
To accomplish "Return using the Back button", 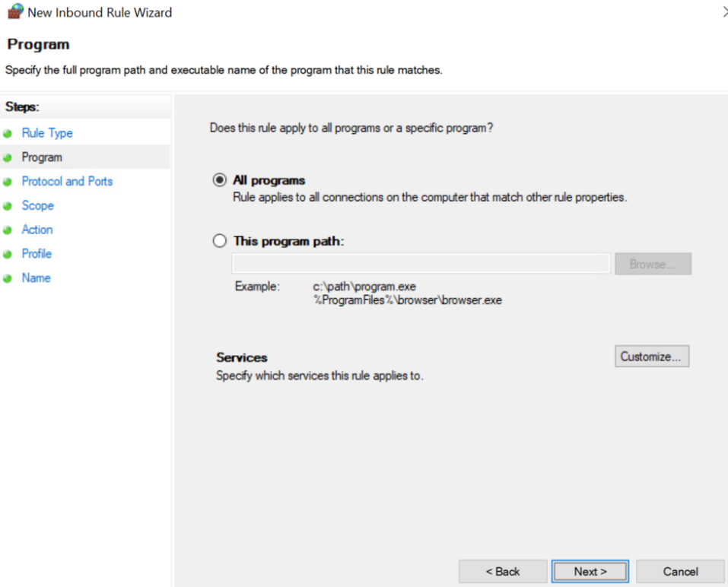I will (503, 571).
